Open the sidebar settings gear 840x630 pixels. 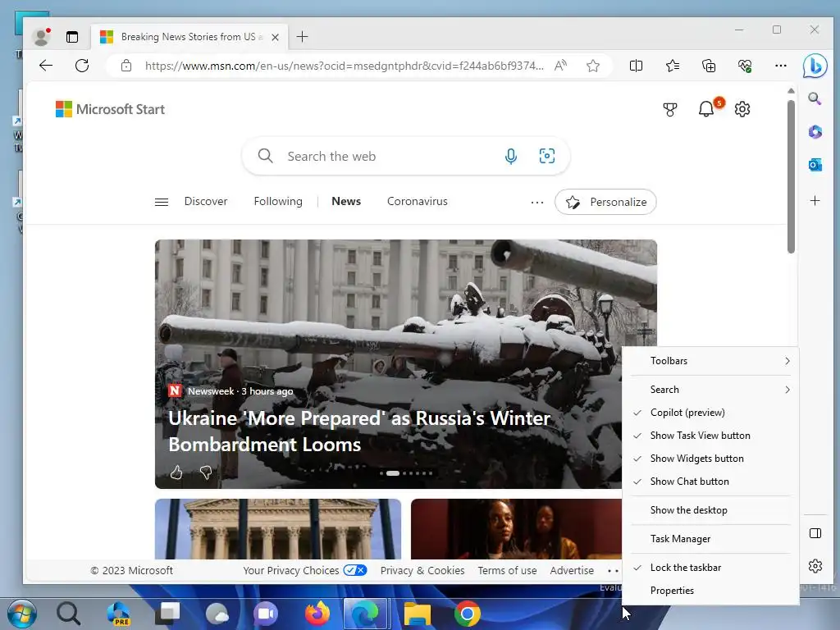click(815, 566)
